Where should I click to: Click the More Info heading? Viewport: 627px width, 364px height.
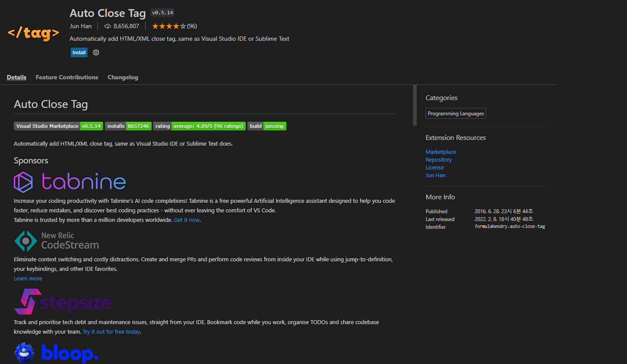(x=440, y=197)
